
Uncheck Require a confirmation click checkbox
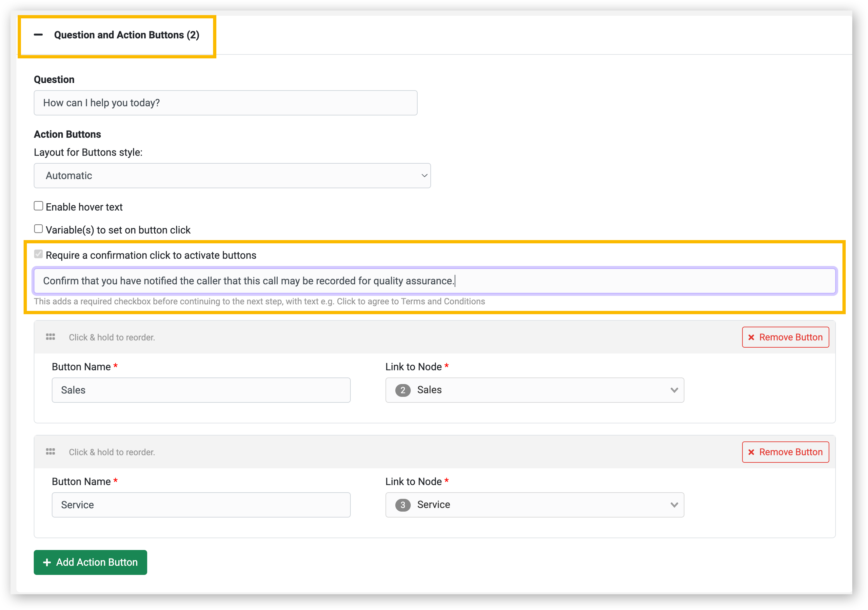39,254
